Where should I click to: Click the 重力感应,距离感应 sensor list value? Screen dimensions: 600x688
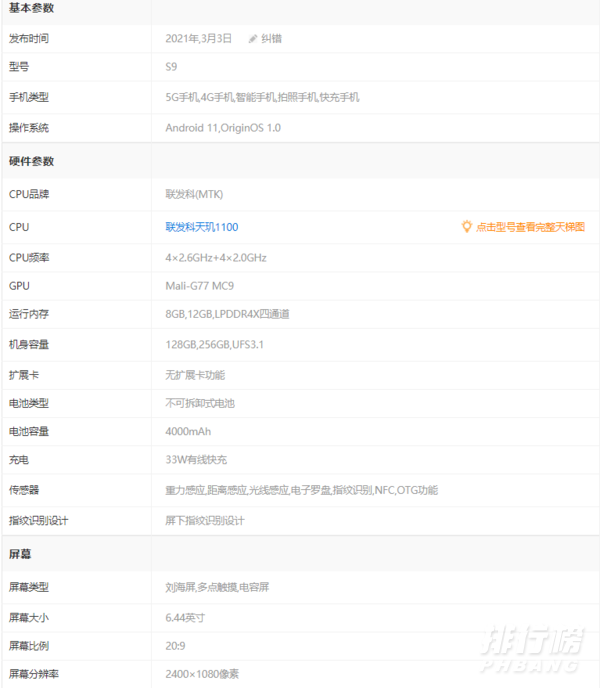click(x=302, y=490)
